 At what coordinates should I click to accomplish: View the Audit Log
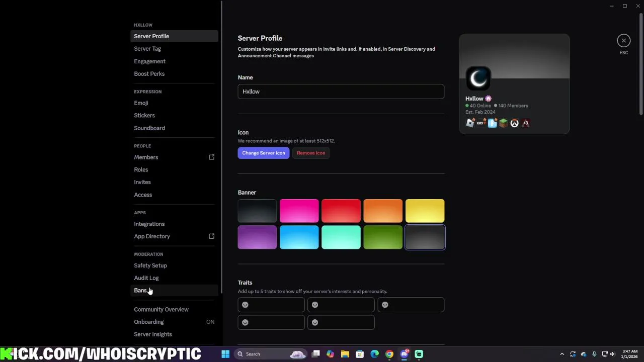174,278
